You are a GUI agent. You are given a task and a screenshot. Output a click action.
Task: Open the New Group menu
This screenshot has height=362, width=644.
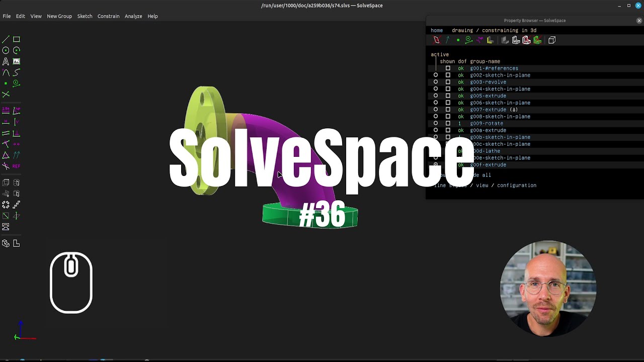point(59,16)
